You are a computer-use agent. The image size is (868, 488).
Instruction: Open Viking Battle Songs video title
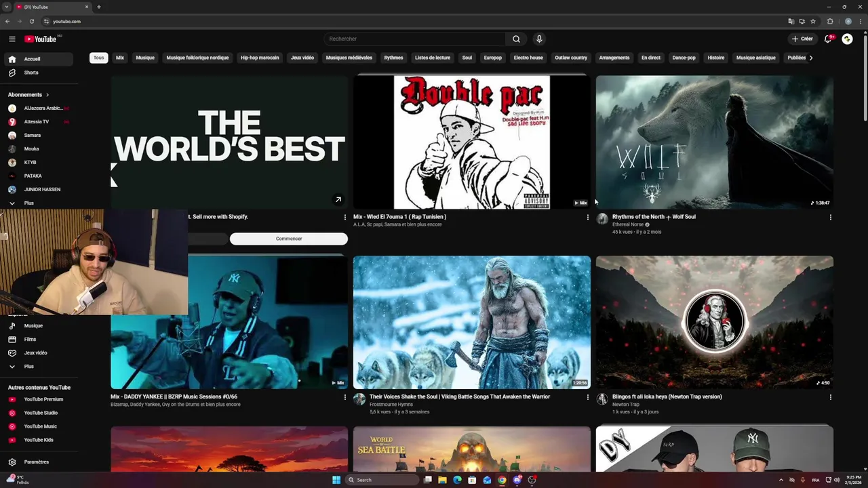point(460,396)
